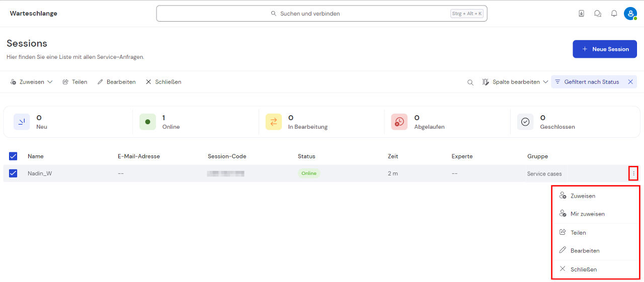Sort by the Zeit column header
The width and height of the screenshot is (644, 282).
pyautogui.click(x=393, y=156)
